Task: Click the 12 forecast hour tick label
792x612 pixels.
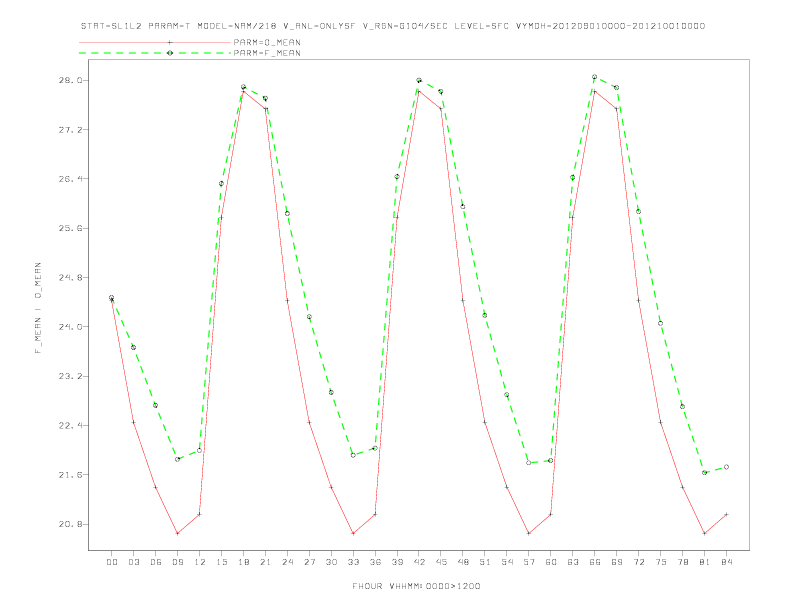Action: [x=200, y=562]
